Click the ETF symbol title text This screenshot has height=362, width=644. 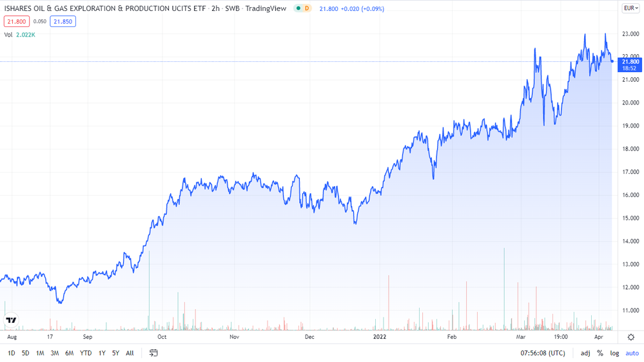[104, 8]
